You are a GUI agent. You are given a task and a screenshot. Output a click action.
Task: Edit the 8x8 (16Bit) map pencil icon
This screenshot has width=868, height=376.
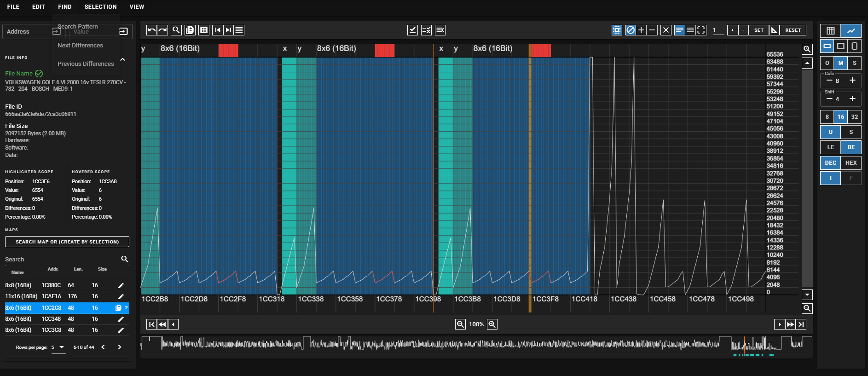(x=121, y=285)
